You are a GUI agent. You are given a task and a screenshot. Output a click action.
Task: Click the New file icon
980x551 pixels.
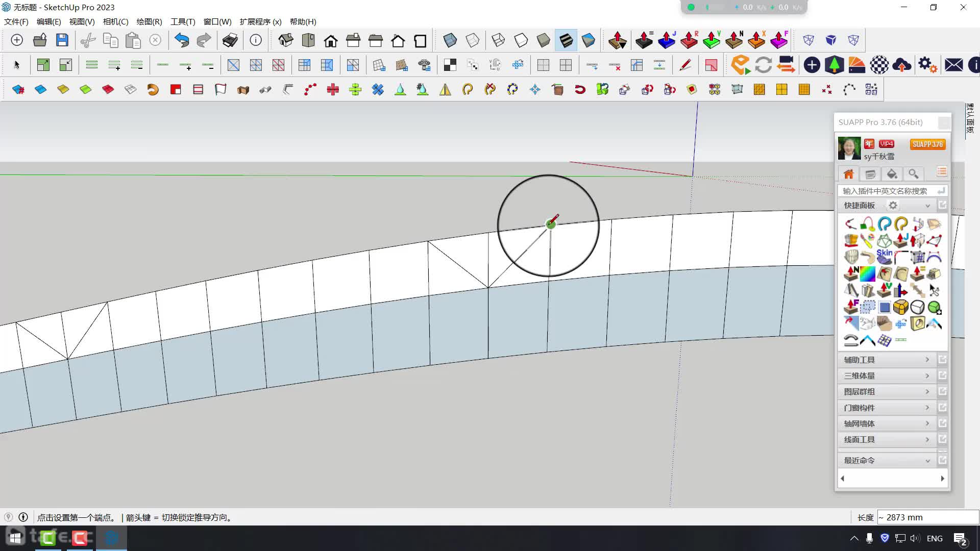coord(17,40)
